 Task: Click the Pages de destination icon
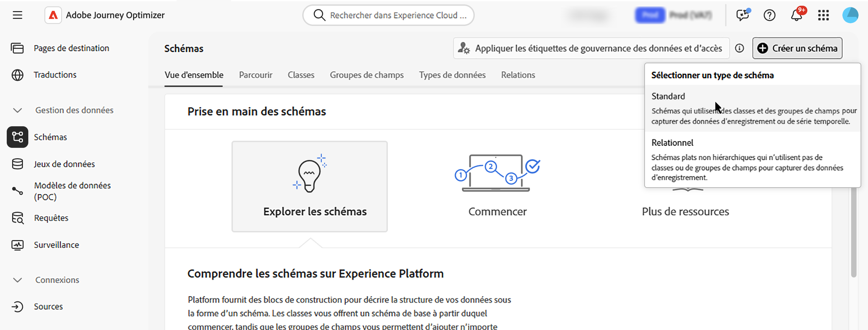17,48
